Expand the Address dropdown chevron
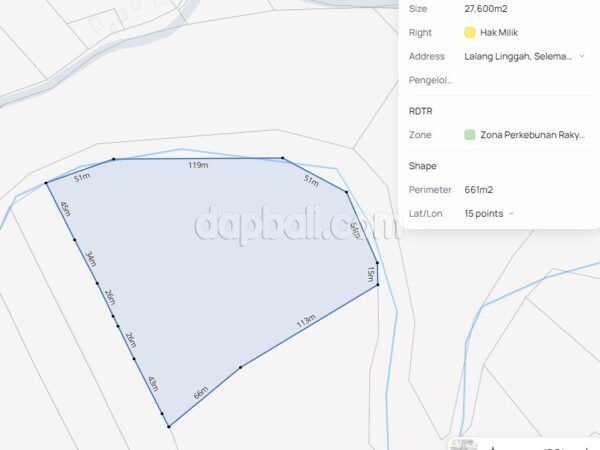The width and height of the screenshot is (600, 450). (x=582, y=56)
